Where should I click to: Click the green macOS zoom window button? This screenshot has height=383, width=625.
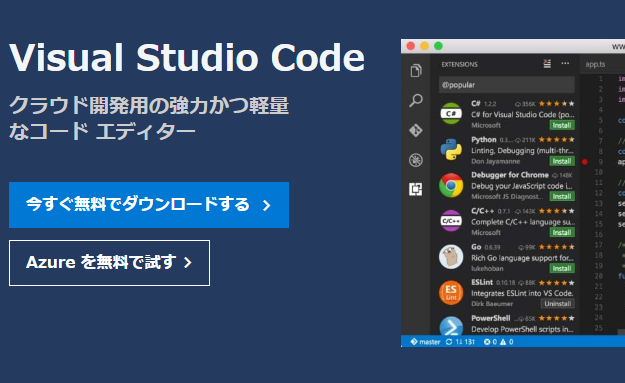tap(438, 46)
